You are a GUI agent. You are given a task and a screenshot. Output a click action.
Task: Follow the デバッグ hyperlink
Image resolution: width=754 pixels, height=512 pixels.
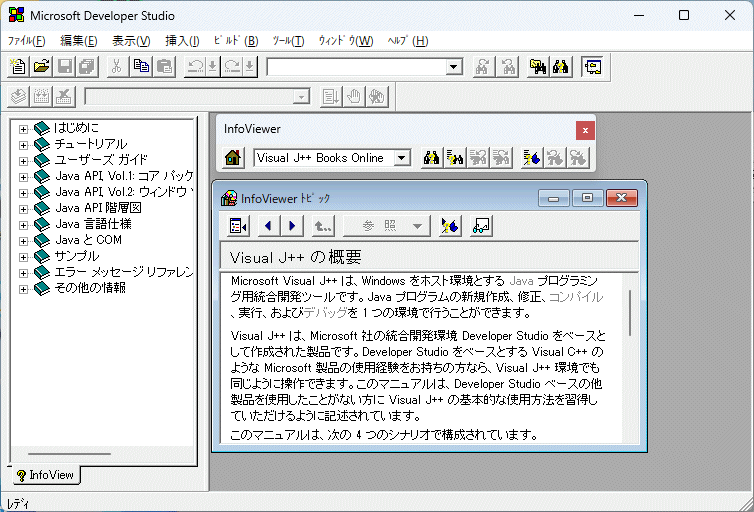325,313
